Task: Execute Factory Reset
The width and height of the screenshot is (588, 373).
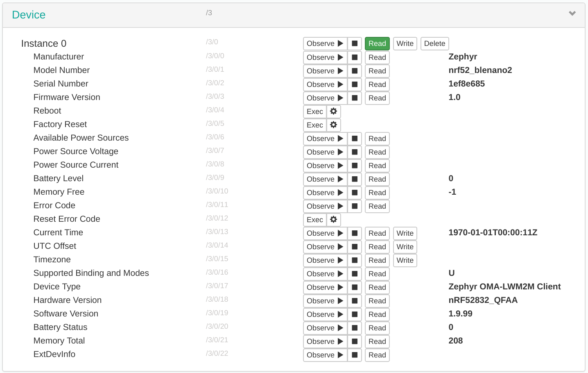Action: click(315, 125)
